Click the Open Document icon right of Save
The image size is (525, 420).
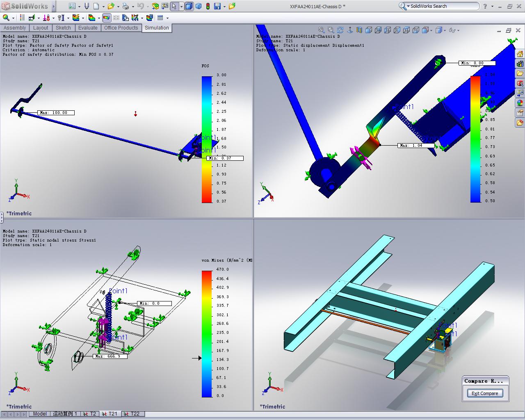(x=232, y=6)
